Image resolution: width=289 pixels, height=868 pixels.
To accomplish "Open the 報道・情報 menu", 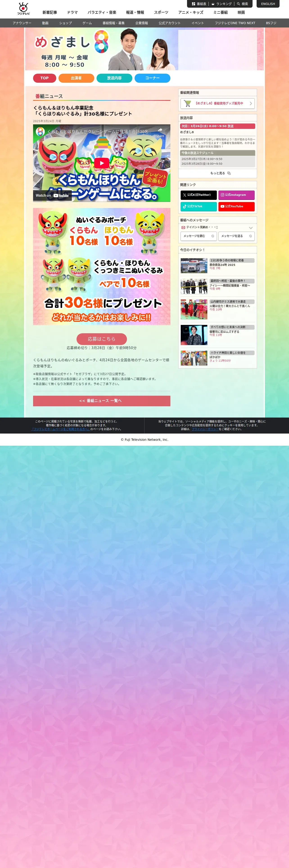I will click(135, 12).
